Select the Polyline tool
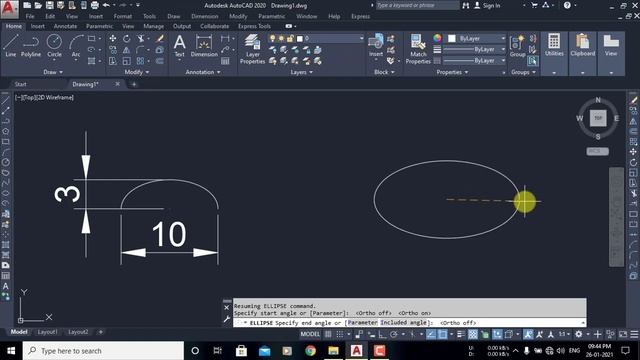 click(31, 45)
